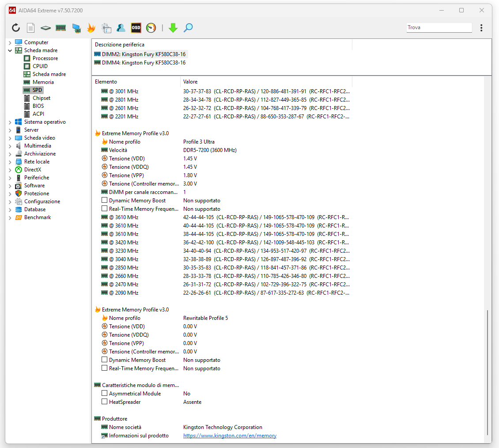Viewport: 499px width, 448px height.
Task: Expand the Server tree node
Action: (10, 130)
